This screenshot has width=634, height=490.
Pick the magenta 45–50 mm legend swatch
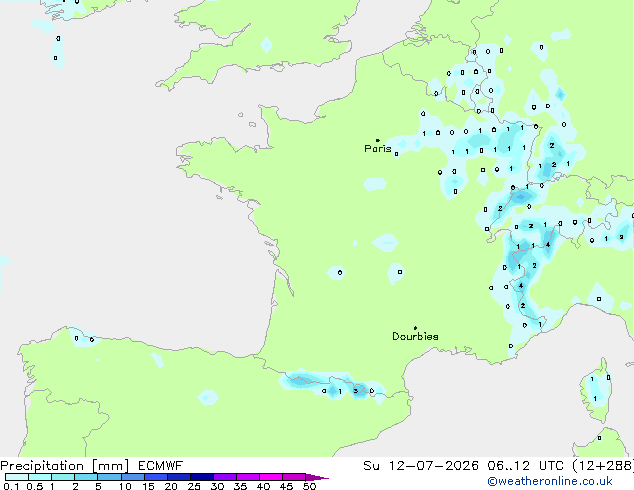pos(294,477)
